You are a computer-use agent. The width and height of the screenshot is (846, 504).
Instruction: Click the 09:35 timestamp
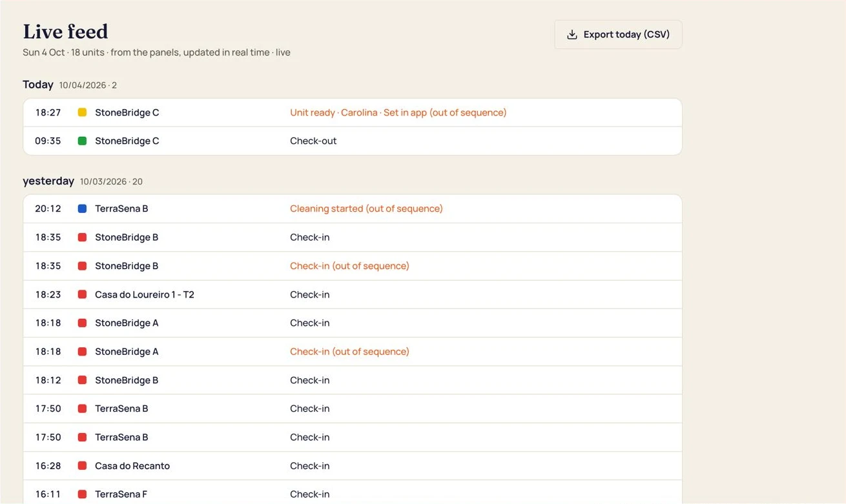(x=48, y=141)
